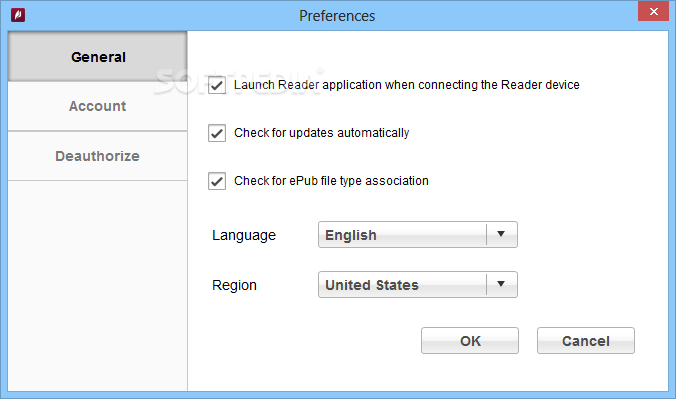Viewport: 676px width, 399px height.
Task: Click the Region label text
Action: click(x=234, y=285)
